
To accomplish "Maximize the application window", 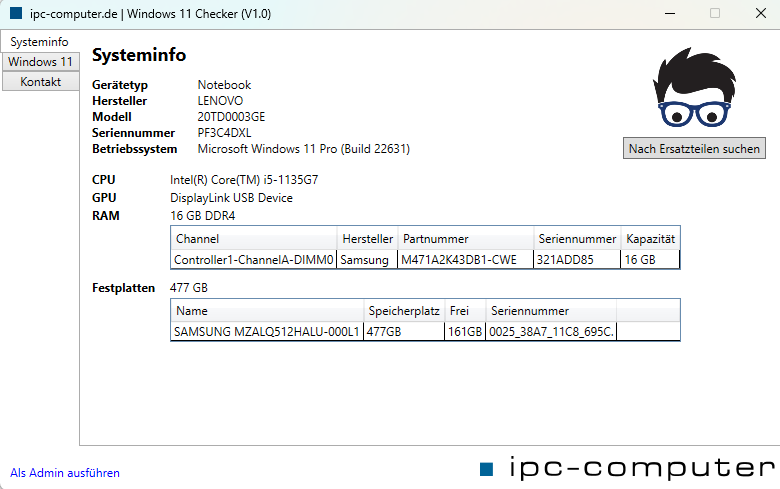I will (x=715, y=13).
